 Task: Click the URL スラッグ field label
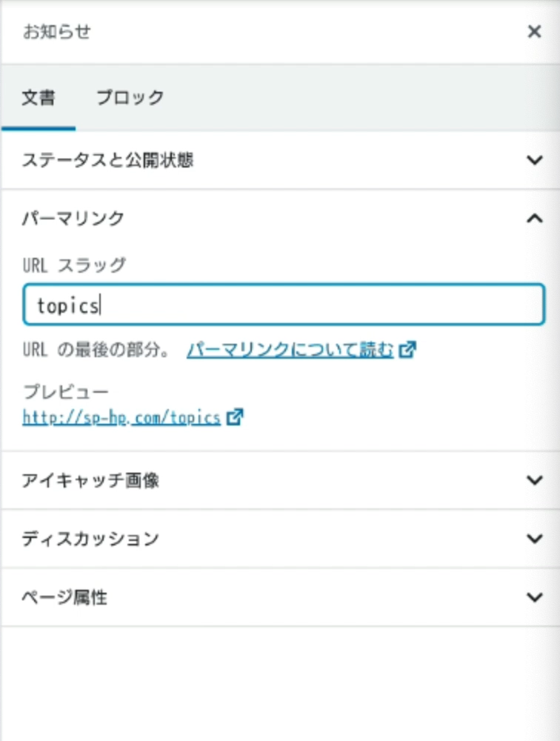click(74, 264)
